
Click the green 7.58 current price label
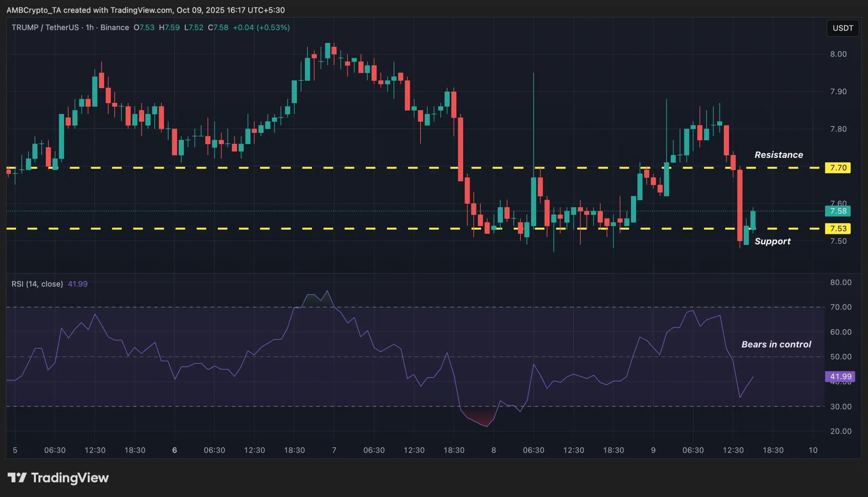click(x=837, y=211)
